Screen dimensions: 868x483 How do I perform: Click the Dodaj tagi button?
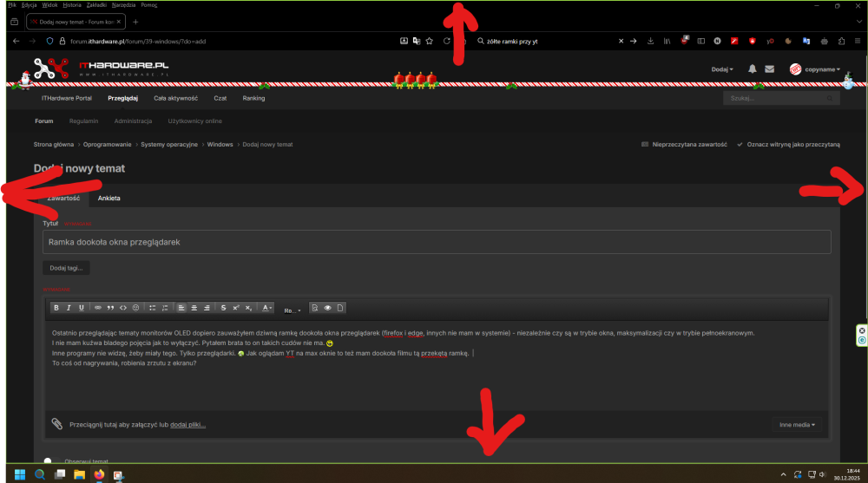click(67, 268)
